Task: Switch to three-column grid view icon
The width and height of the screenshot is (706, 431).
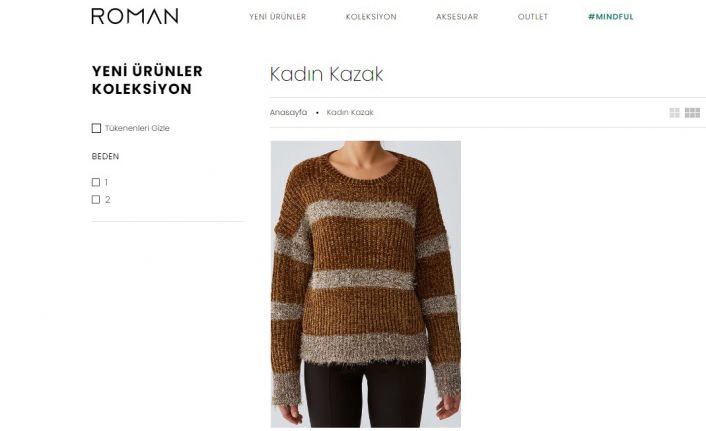Action: [692, 113]
